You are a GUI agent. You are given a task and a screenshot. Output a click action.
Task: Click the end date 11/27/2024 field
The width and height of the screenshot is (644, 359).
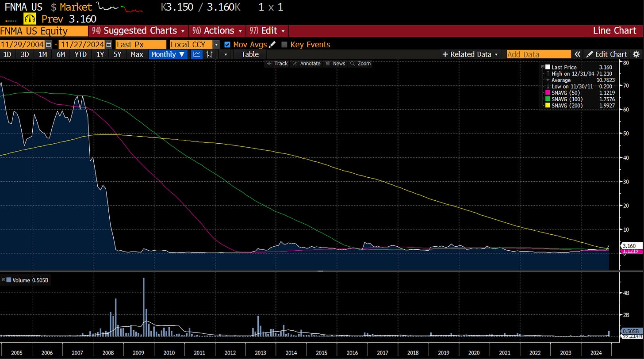(82, 45)
